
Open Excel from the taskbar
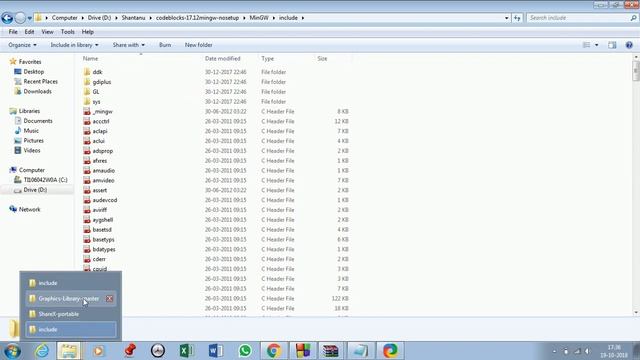187,351
